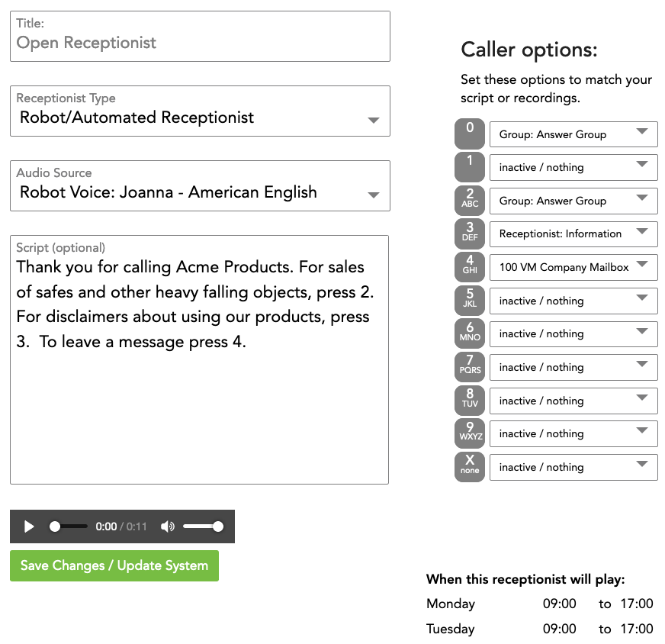Open the key 5 JKL action dropdown
Viewport: 665px width, 644px height.
pos(573,301)
